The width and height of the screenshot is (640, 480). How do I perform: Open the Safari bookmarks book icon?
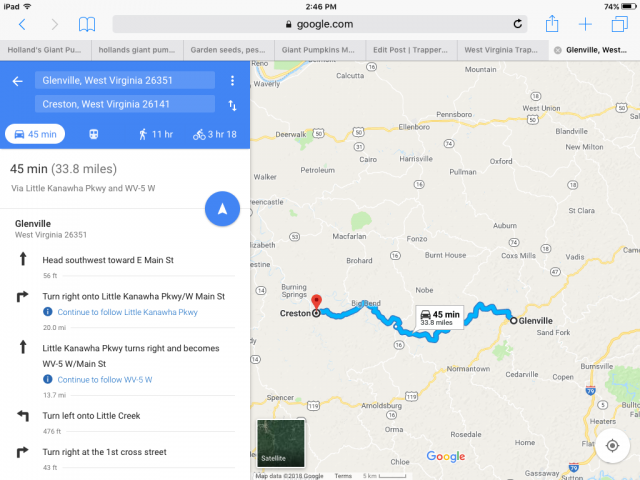tap(87, 24)
